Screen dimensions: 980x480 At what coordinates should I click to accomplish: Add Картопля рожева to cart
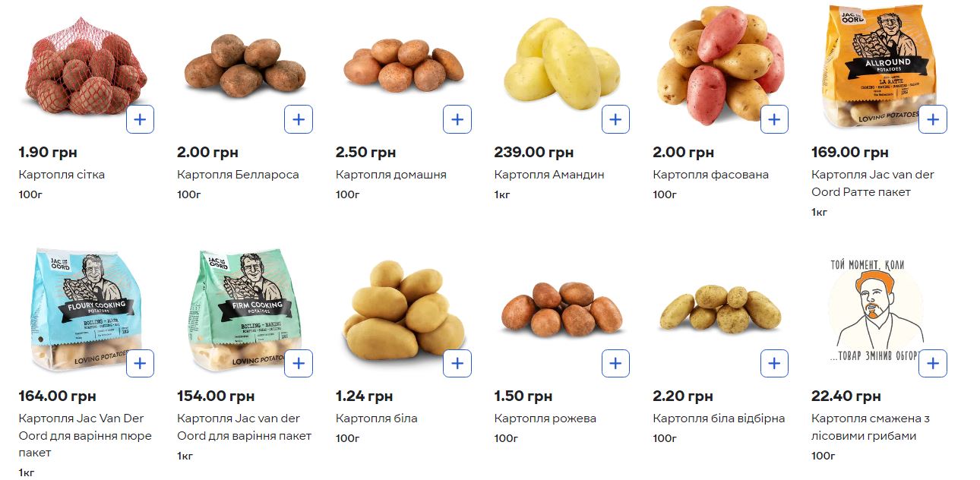pos(615,363)
